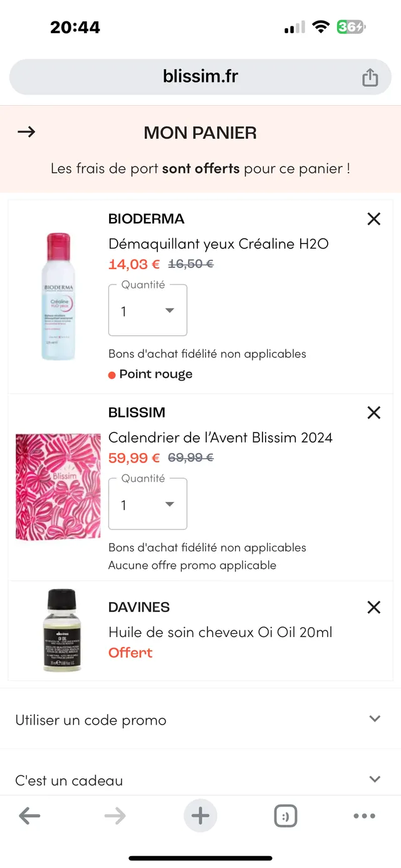This screenshot has height=868, width=401.
Task: Open the quantity dropdown for the Advent calendar
Action: (x=147, y=504)
